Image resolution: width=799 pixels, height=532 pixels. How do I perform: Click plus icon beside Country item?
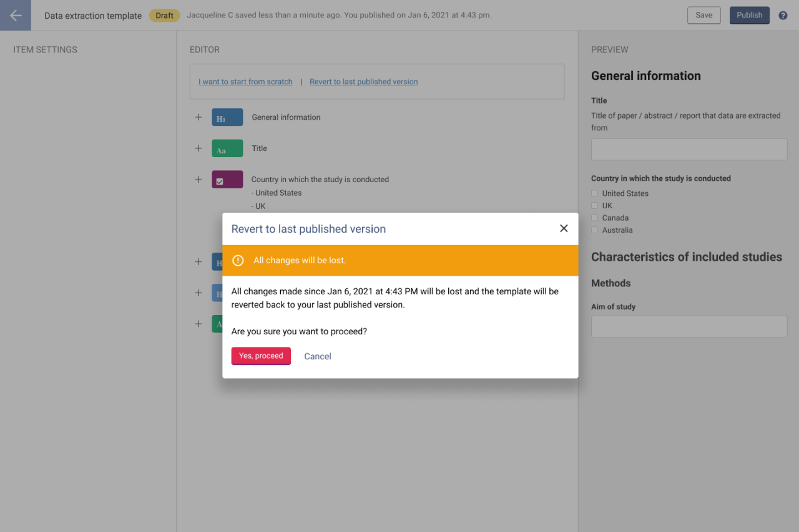click(x=199, y=180)
